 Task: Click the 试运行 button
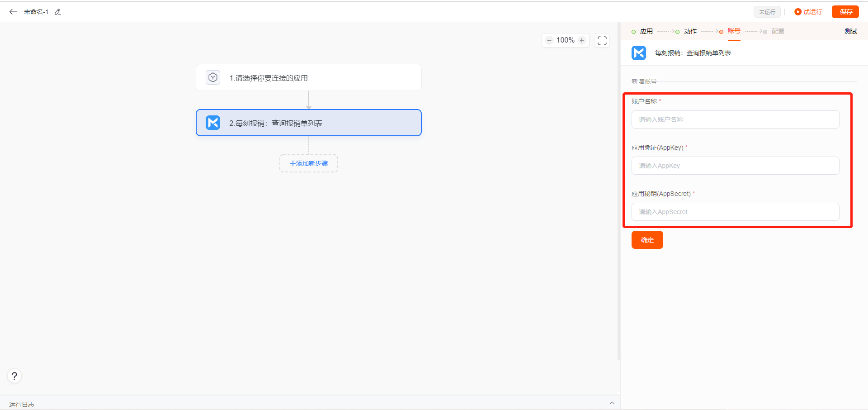click(x=808, y=12)
